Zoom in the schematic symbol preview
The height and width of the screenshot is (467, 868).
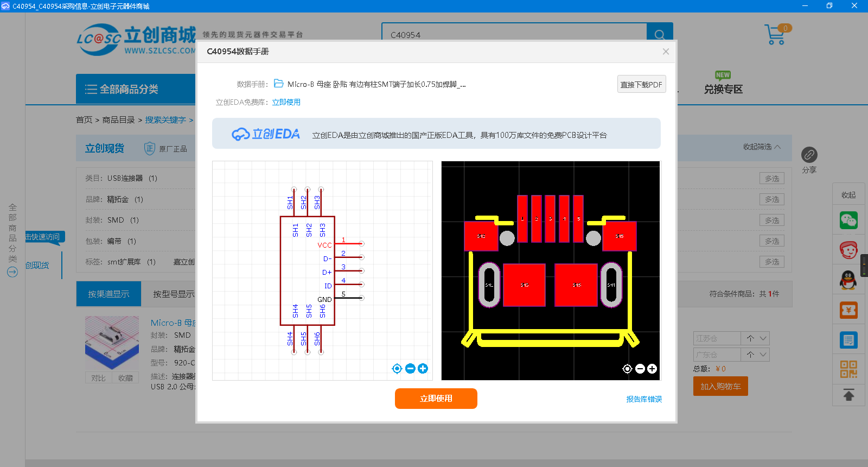point(423,369)
